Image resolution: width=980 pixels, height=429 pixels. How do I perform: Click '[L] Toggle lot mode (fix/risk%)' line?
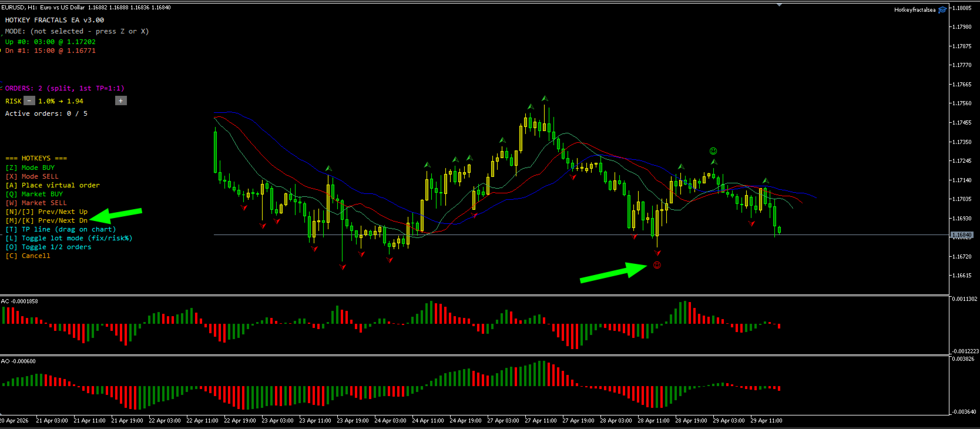coord(69,238)
